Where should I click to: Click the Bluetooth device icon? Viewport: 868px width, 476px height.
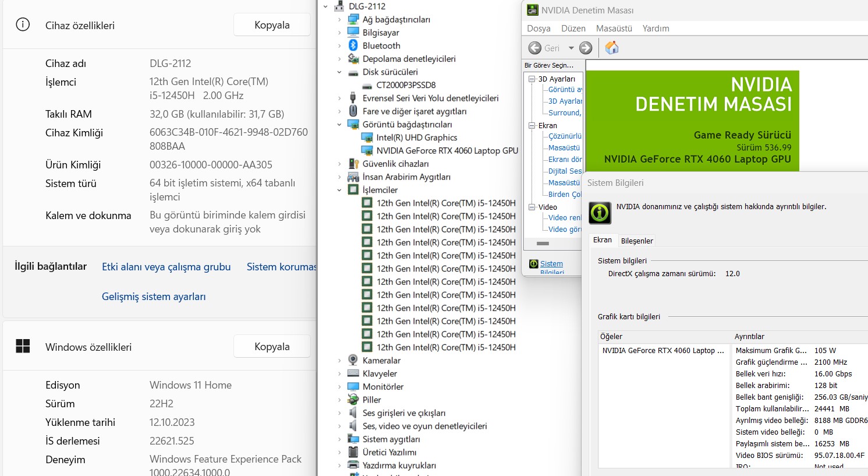tap(353, 45)
